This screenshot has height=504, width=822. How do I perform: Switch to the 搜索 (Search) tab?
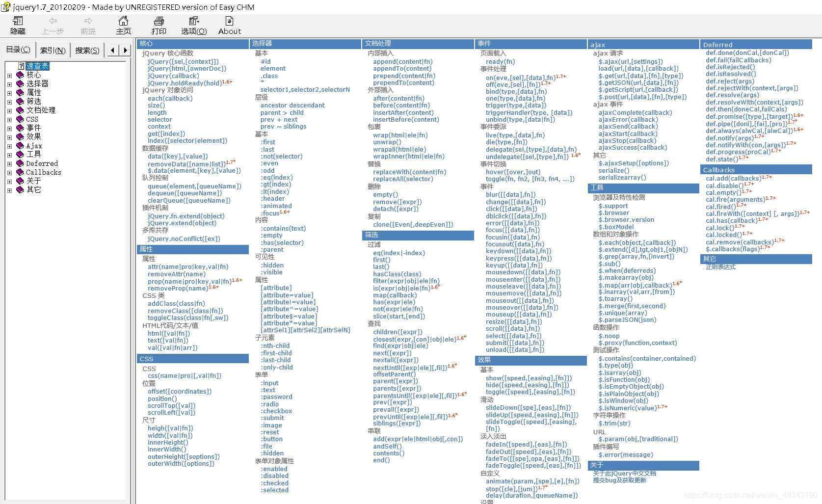[87, 50]
